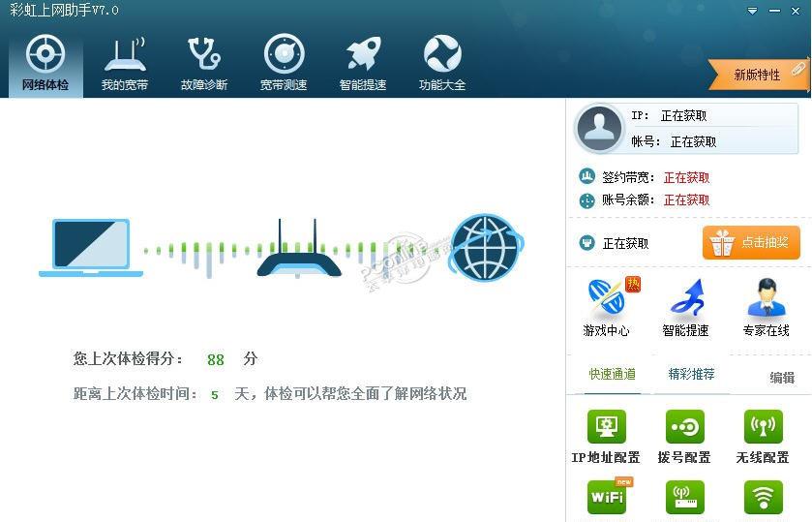This screenshot has width=812, height=522.
Task: Close the 彩虹上网助手 window
Action: point(796,11)
